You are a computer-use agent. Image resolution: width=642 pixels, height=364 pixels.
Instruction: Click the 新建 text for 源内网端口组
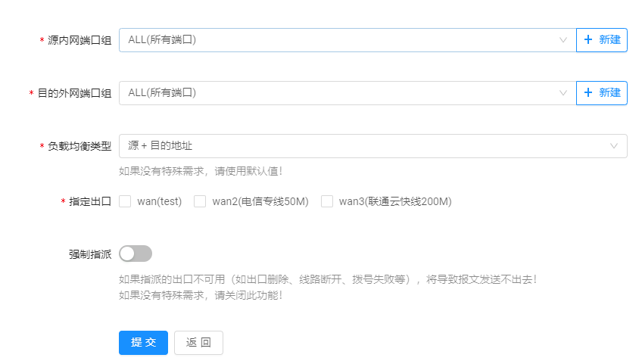[609, 40]
